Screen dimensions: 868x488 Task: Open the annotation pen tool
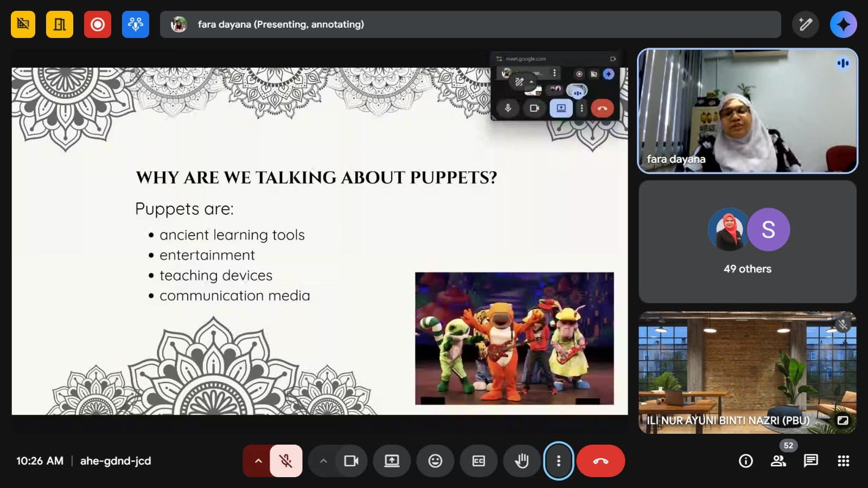805,24
